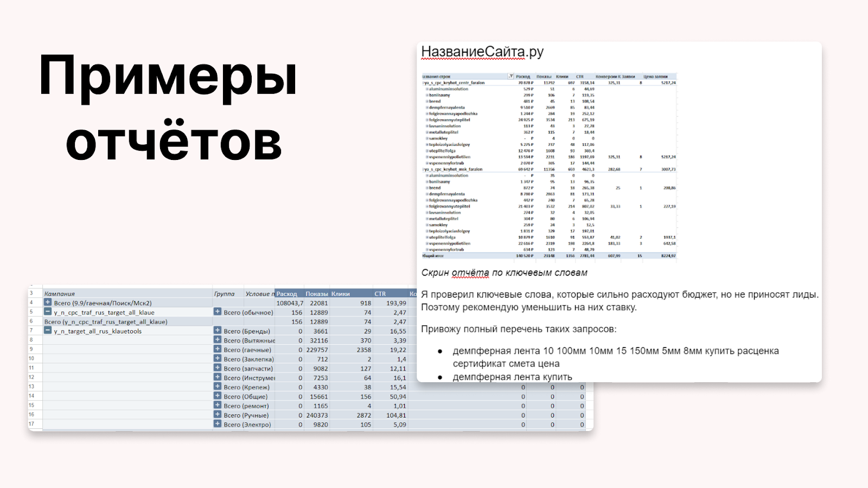Image resolution: width=868 pixels, height=488 pixels.
Task: Collapse the y_n_target_all_rus_klauetools campaign minus icon
Action: coord(48,330)
